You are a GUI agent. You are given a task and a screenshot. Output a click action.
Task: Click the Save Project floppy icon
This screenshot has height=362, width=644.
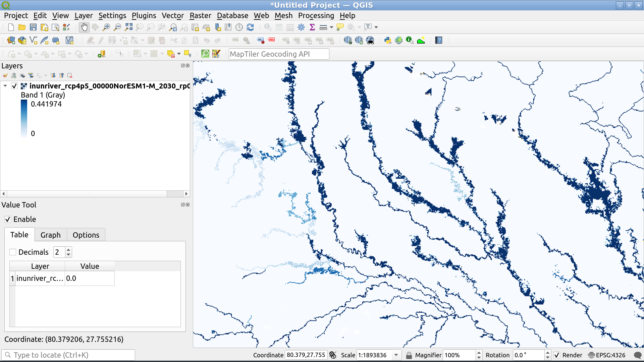[x=33, y=27]
